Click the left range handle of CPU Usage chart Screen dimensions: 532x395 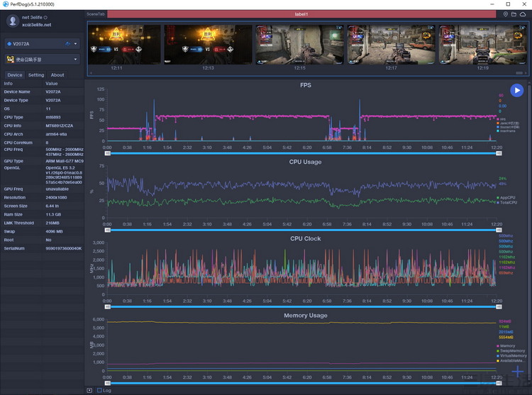coord(108,230)
